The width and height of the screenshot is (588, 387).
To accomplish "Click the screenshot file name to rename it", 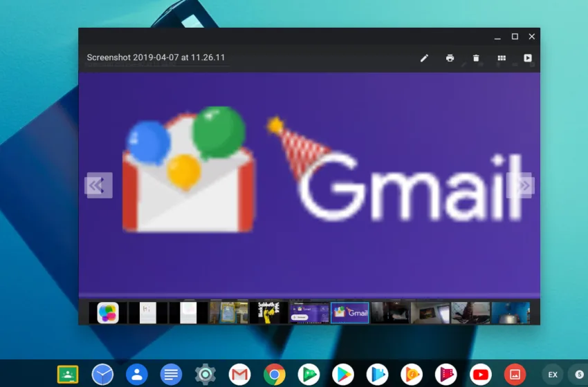I will click(x=156, y=57).
